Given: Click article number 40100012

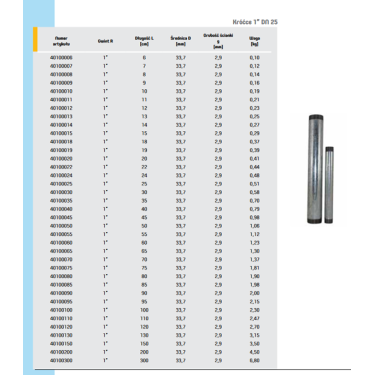Looking at the screenshot, I should pyautogui.click(x=61, y=108).
